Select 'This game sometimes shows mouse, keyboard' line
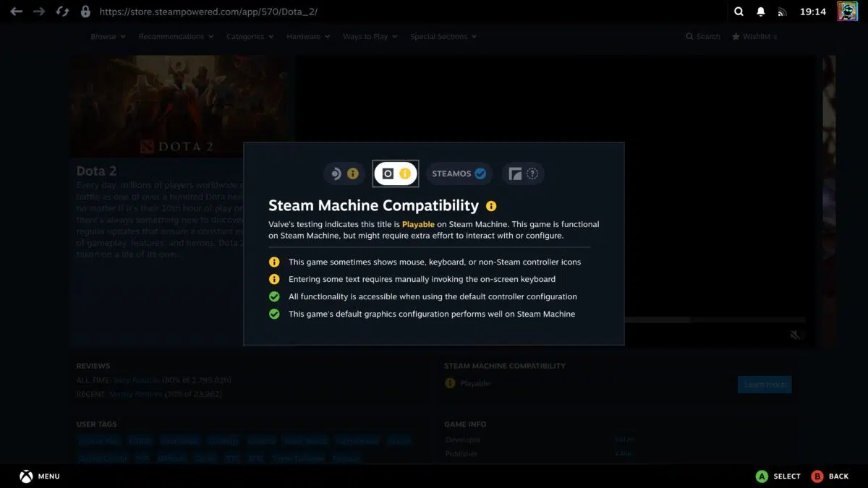868x488 pixels. tap(435, 262)
